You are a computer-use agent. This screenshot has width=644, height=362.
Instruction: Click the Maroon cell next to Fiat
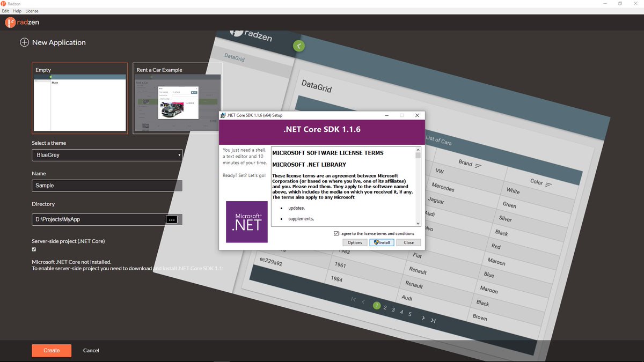[x=496, y=261]
